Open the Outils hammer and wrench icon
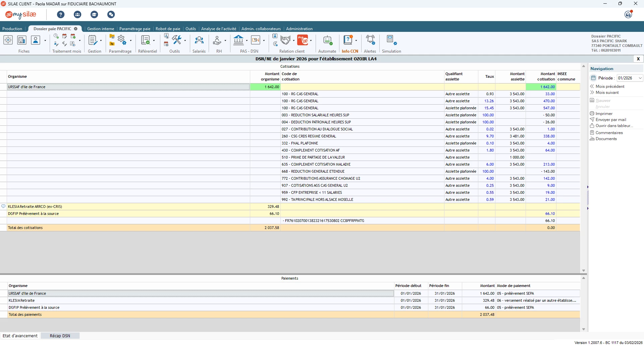This screenshot has width=644, height=346. (x=177, y=40)
